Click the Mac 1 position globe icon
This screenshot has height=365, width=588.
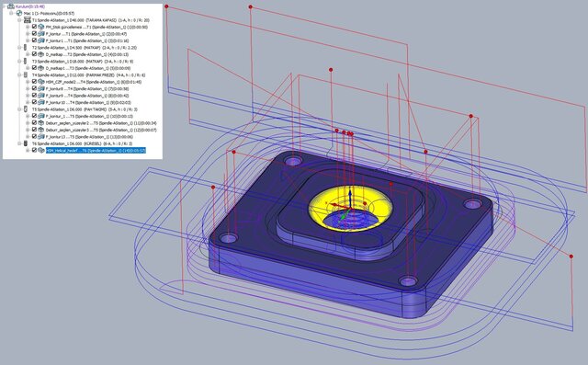tap(19, 13)
